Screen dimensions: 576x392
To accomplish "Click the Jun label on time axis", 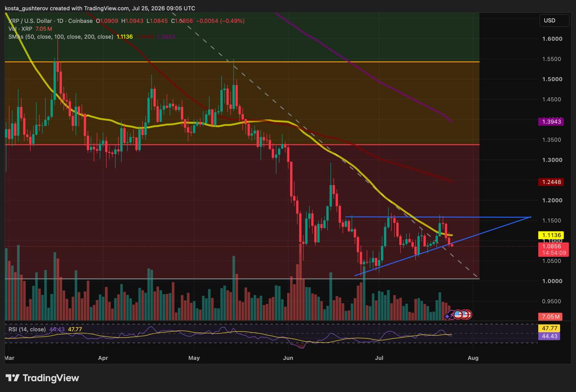I will pos(288,358).
